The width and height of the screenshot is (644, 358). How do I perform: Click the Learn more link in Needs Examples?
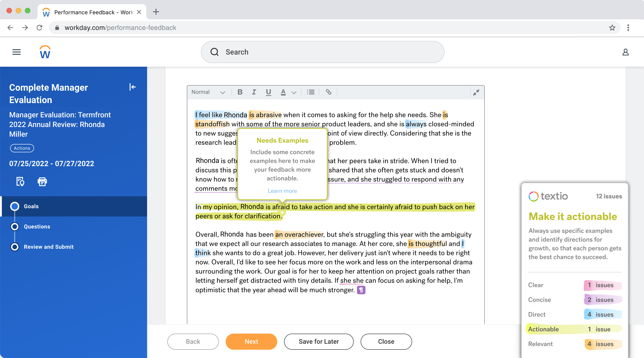tap(282, 191)
